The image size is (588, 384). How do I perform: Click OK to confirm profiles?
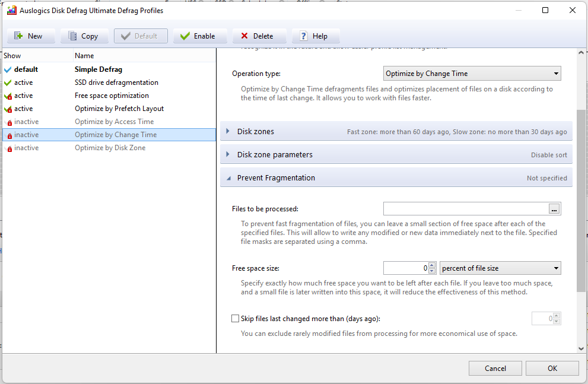552,368
